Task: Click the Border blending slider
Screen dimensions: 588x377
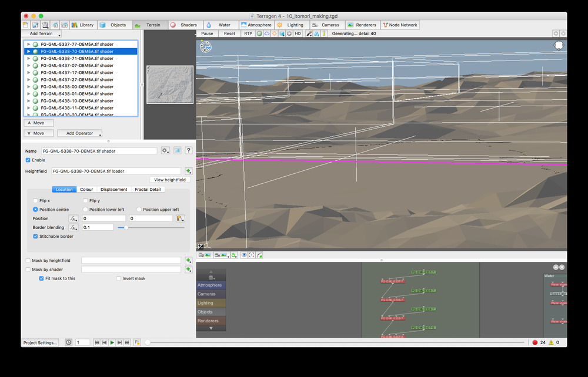Action: point(151,227)
